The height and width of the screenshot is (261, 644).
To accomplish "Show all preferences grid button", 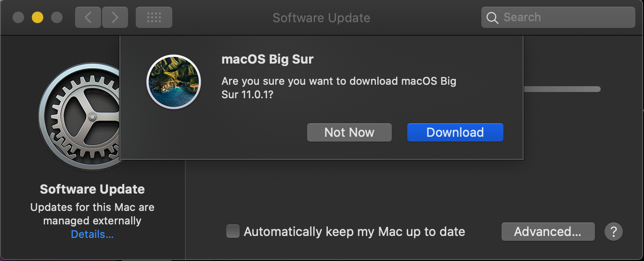I will (x=154, y=18).
